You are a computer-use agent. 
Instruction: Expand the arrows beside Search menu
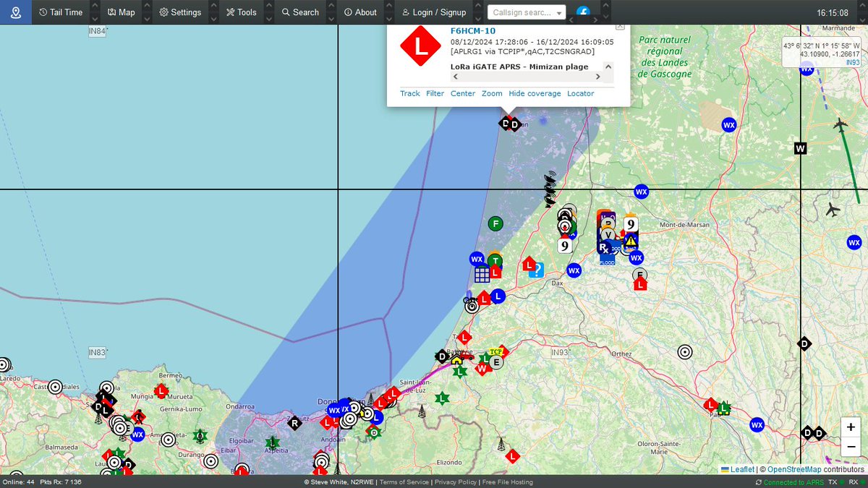coord(331,12)
